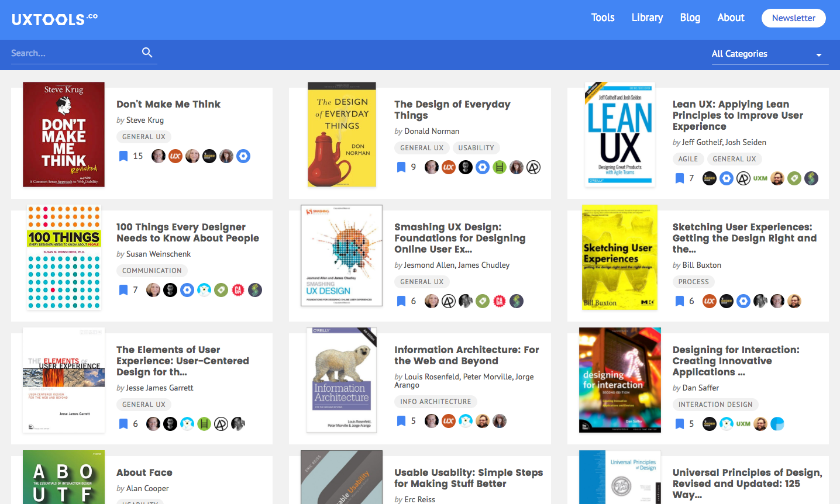Click the bookmark icon for Lean UX
This screenshot has width=840, height=504.
[680, 178]
